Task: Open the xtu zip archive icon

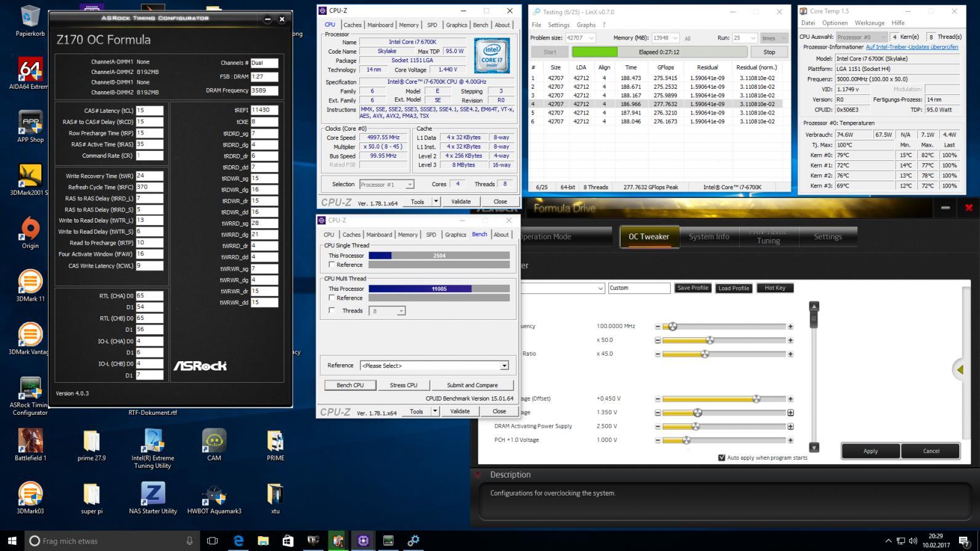Action: pos(276,497)
